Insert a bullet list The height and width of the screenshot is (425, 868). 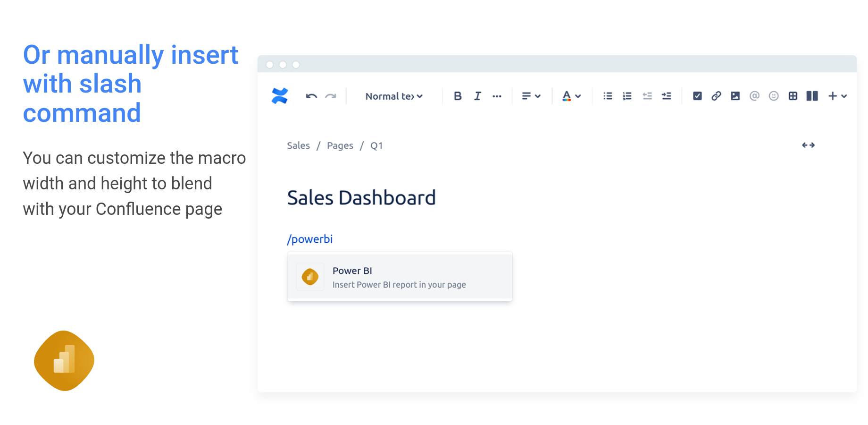point(608,96)
